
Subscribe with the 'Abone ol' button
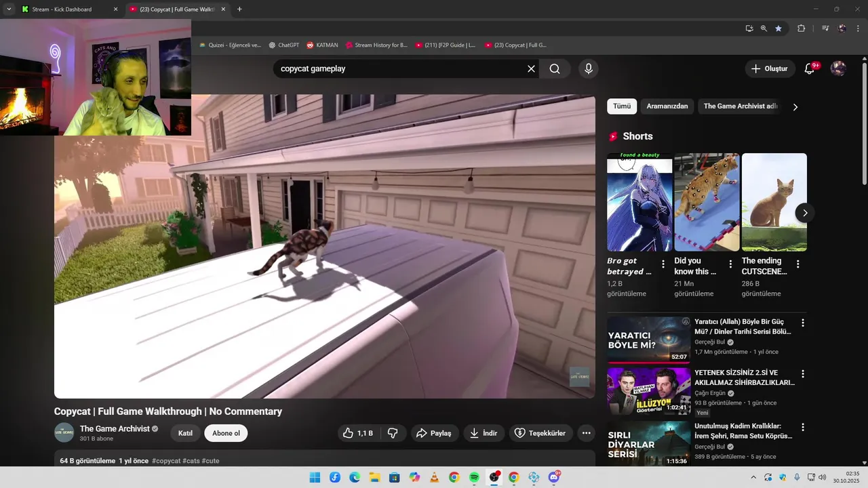[x=226, y=433]
